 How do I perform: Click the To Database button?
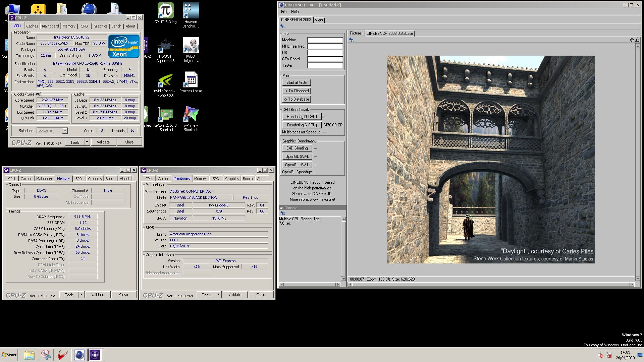[x=297, y=99]
